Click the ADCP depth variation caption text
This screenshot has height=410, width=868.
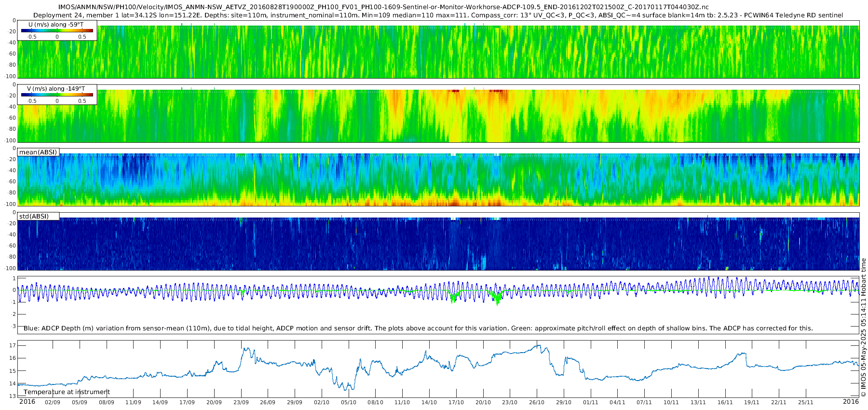(418, 328)
